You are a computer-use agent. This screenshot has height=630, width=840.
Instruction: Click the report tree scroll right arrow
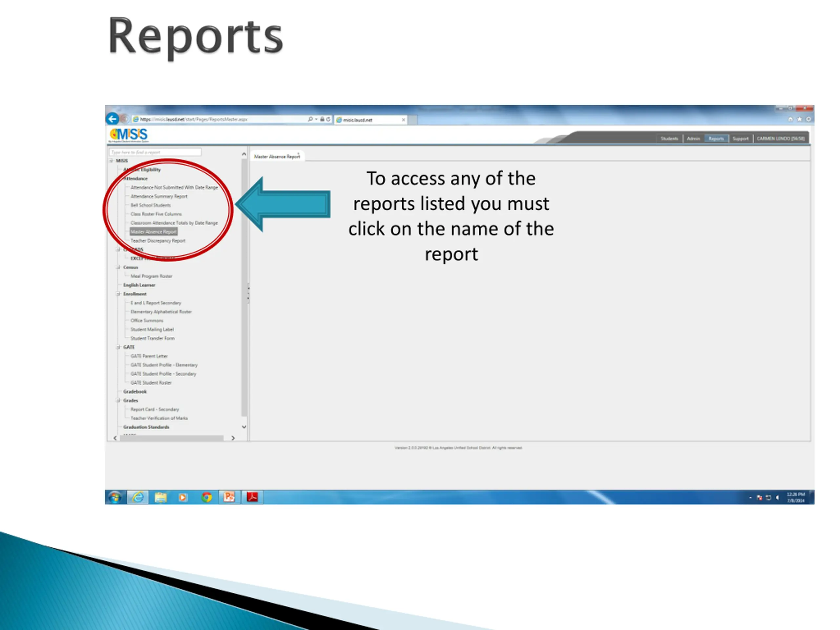pyautogui.click(x=233, y=438)
